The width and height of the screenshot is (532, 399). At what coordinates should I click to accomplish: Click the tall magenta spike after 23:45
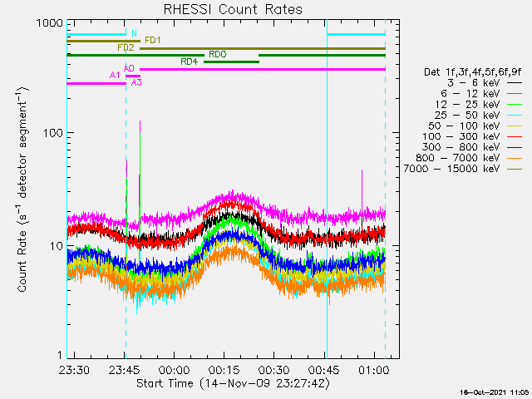(x=140, y=170)
